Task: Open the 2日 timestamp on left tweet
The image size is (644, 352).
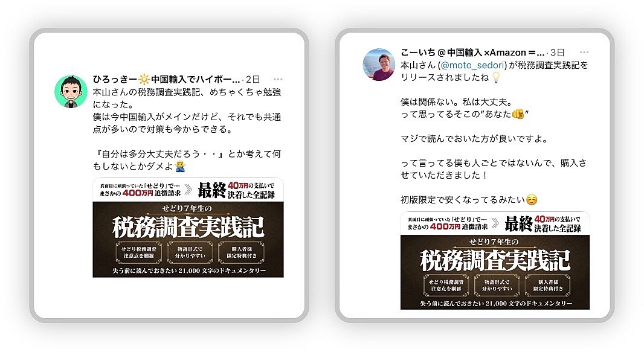Action: pos(253,79)
